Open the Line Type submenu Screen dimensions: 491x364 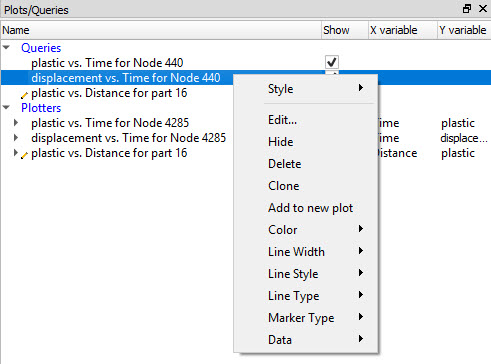[x=306, y=296]
